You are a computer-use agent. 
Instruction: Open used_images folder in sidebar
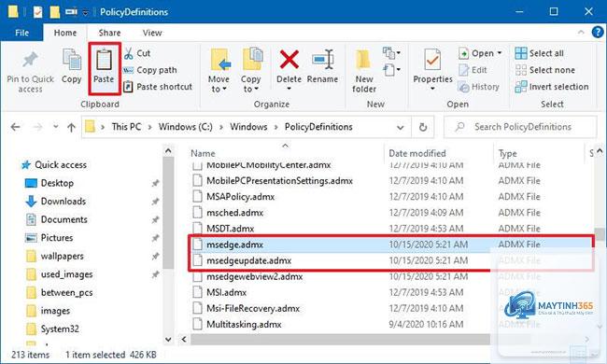60,274
